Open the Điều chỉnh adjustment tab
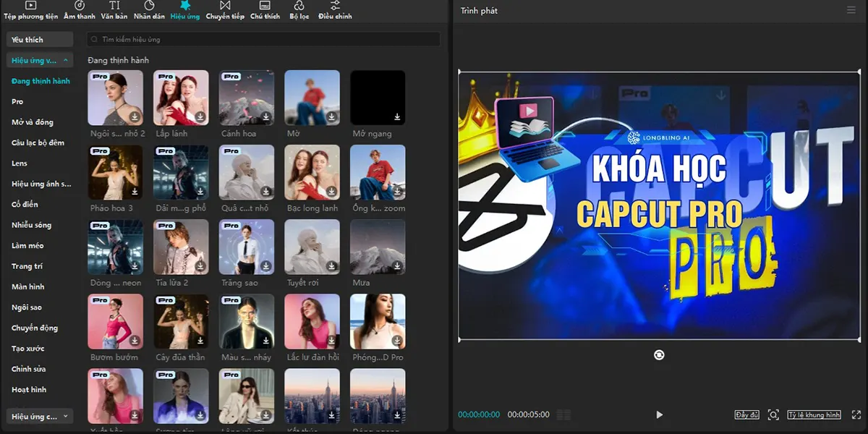This screenshot has height=434, width=868. pos(335,10)
